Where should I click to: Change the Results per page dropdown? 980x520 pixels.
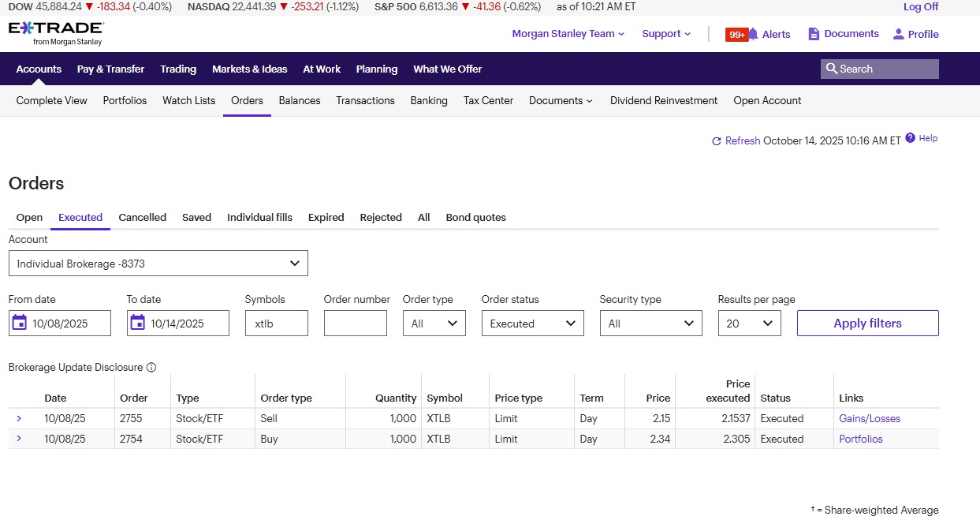pyautogui.click(x=749, y=324)
